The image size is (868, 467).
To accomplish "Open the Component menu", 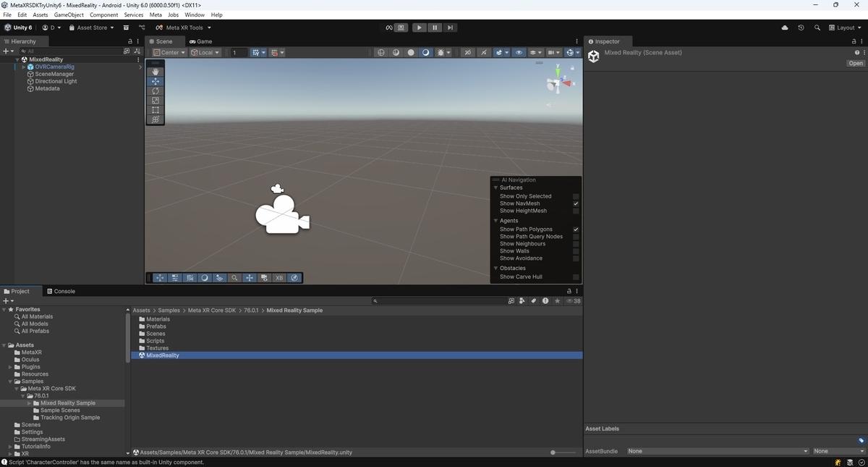I will pyautogui.click(x=103, y=14).
